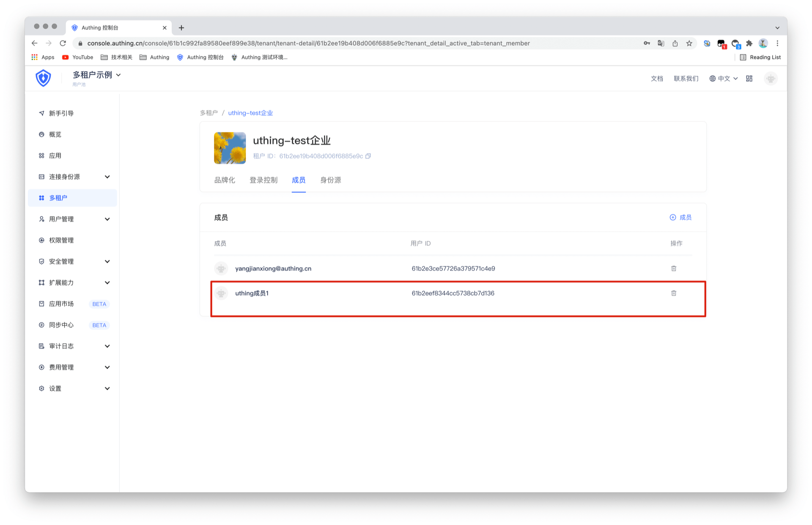Open 登录控制 tab

click(x=263, y=180)
